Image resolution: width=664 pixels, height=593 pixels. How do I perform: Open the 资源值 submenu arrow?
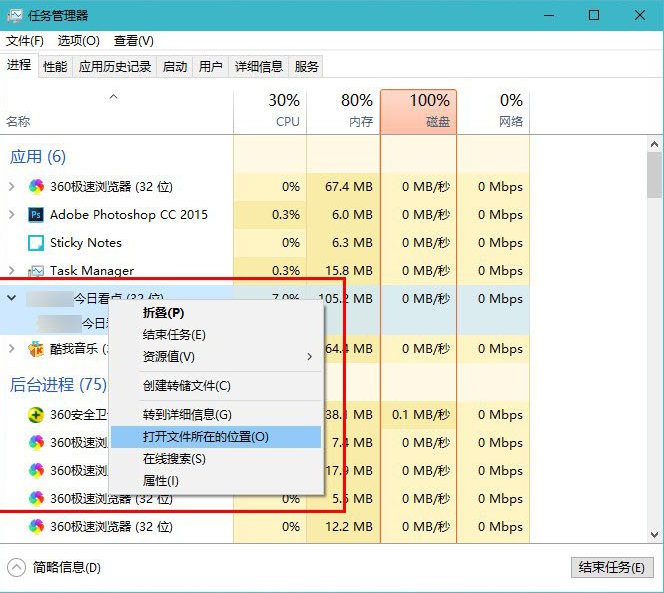(309, 357)
